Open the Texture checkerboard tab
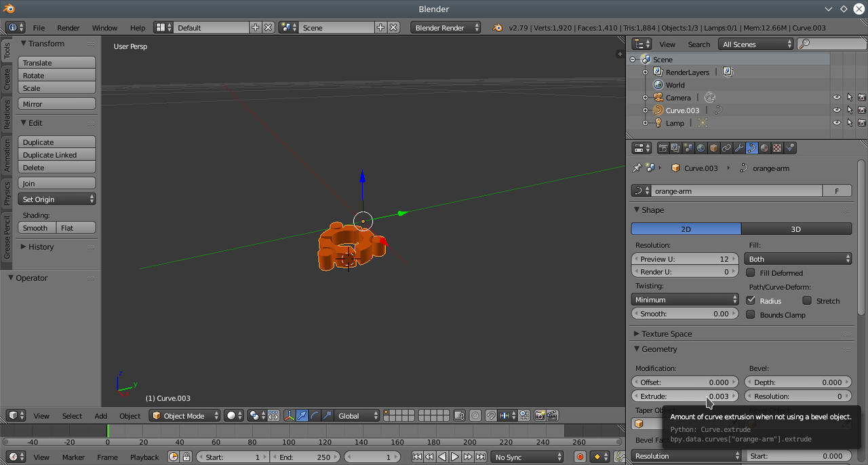868x465 pixels. click(777, 148)
